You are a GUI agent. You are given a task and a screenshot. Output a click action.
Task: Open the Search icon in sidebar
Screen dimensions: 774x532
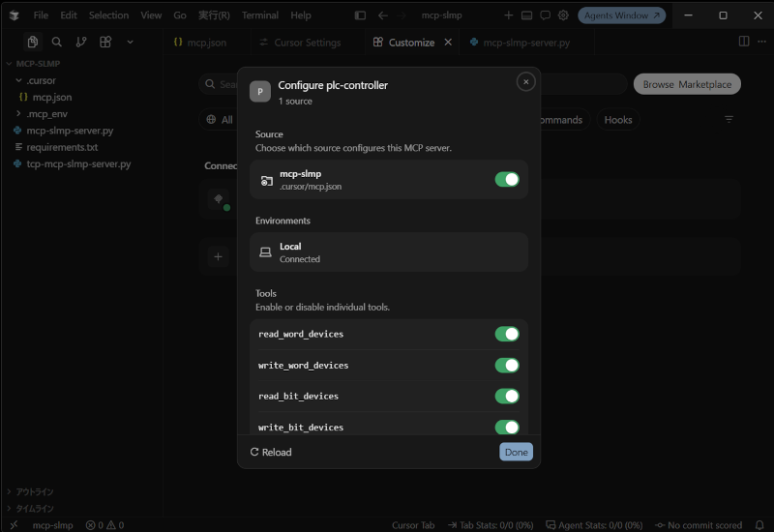[57, 42]
